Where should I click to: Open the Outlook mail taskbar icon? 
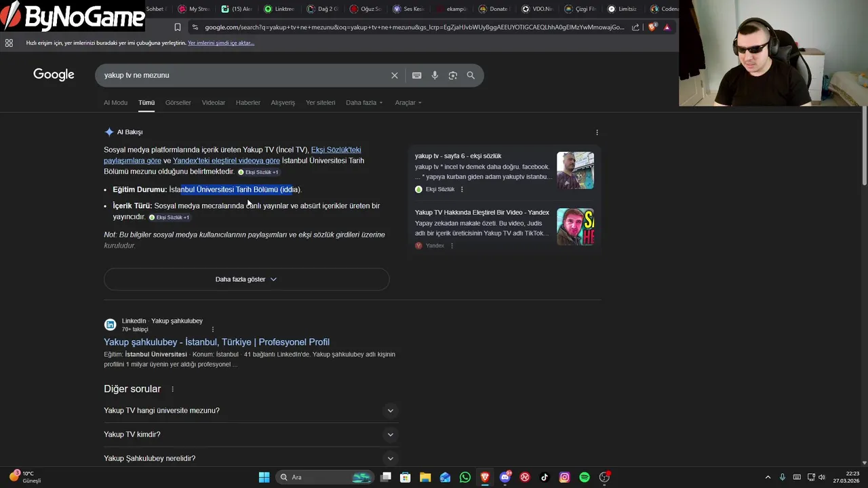(445, 477)
